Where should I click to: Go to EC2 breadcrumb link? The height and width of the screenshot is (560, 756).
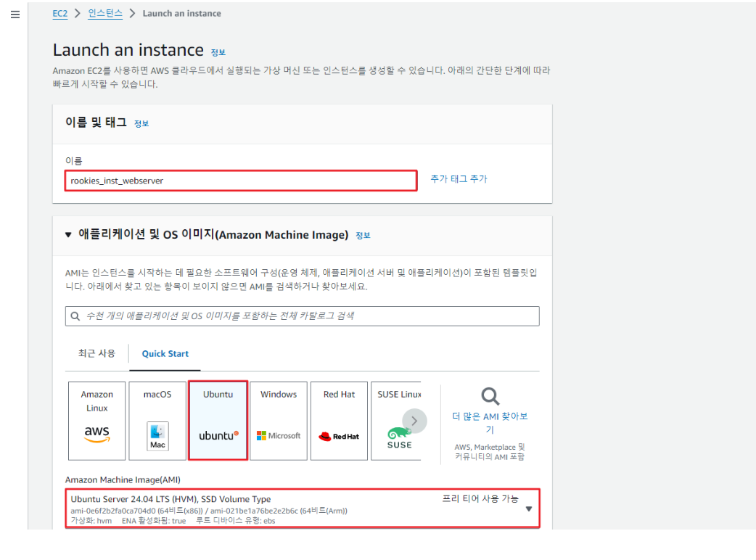click(59, 14)
